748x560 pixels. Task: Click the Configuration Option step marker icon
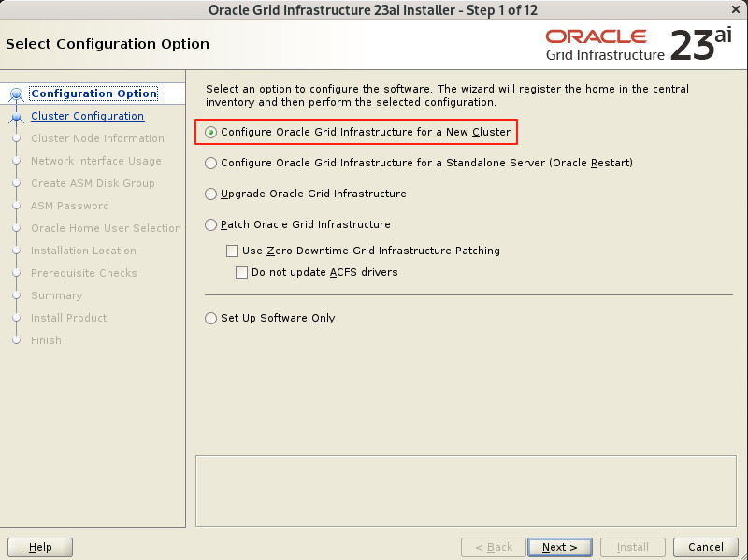tap(17, 94)
